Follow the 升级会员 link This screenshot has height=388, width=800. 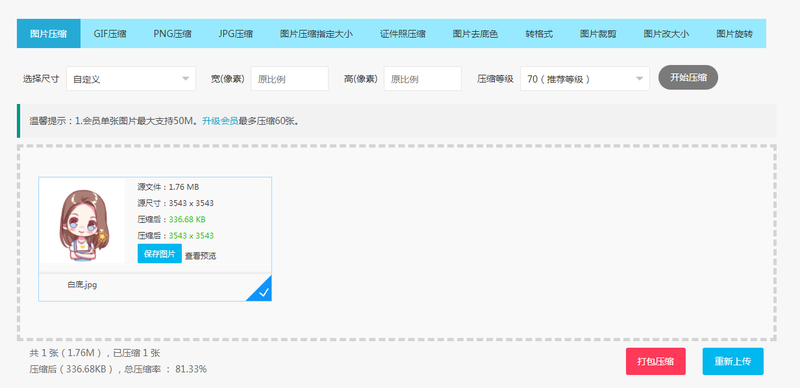click(220, 121)
